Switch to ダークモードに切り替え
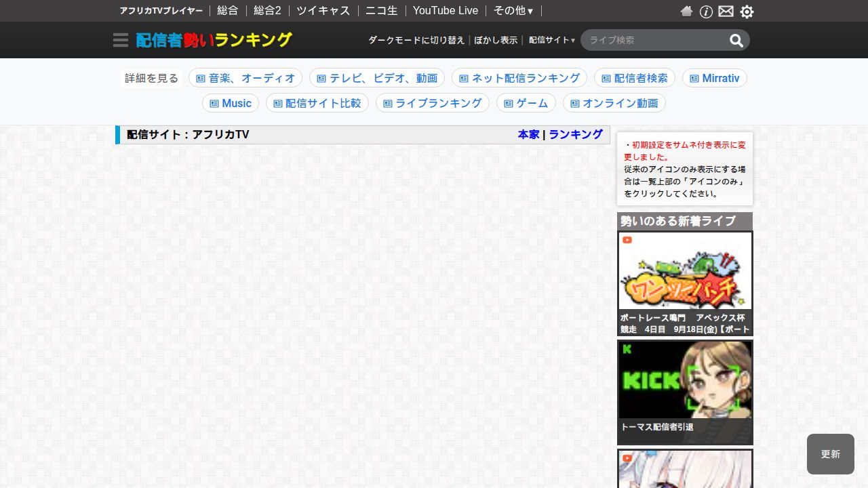 coord(416,40)
